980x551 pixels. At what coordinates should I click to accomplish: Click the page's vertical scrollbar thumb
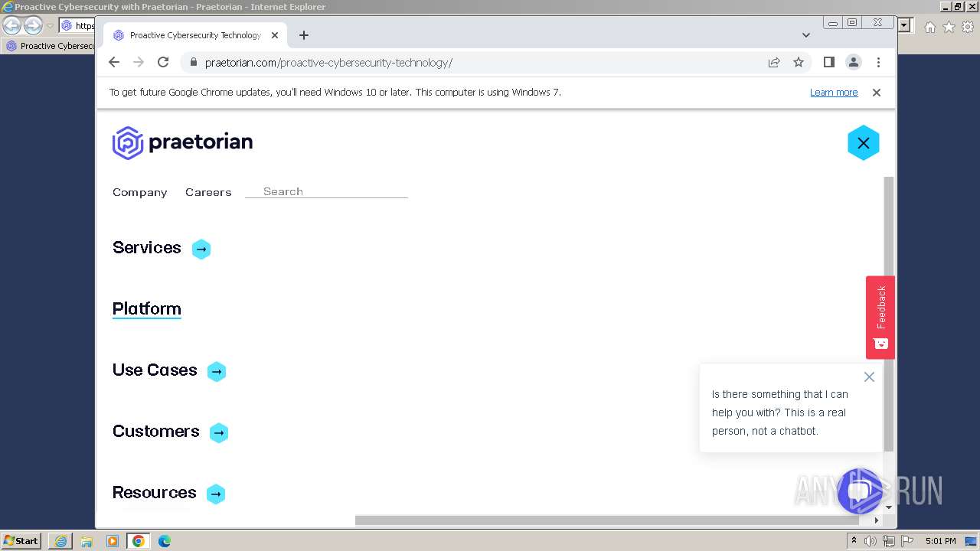click(x=889, y=314)
